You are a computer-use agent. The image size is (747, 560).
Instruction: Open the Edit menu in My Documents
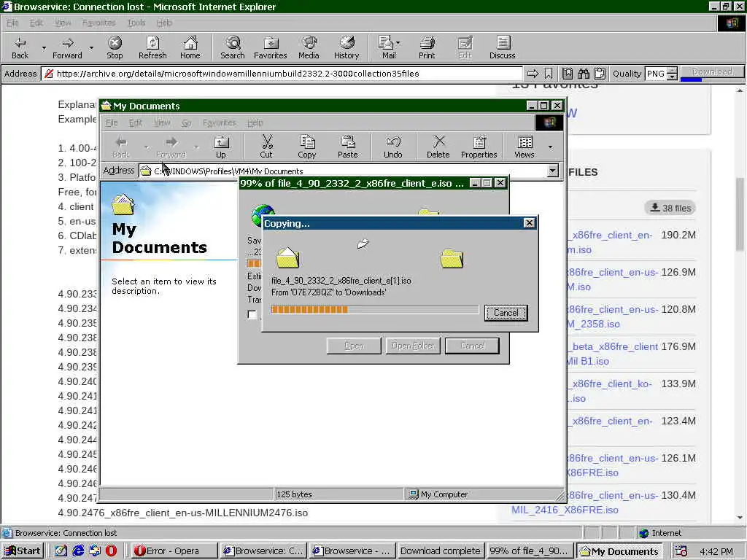pyautogui.click(x=136, y=122)
